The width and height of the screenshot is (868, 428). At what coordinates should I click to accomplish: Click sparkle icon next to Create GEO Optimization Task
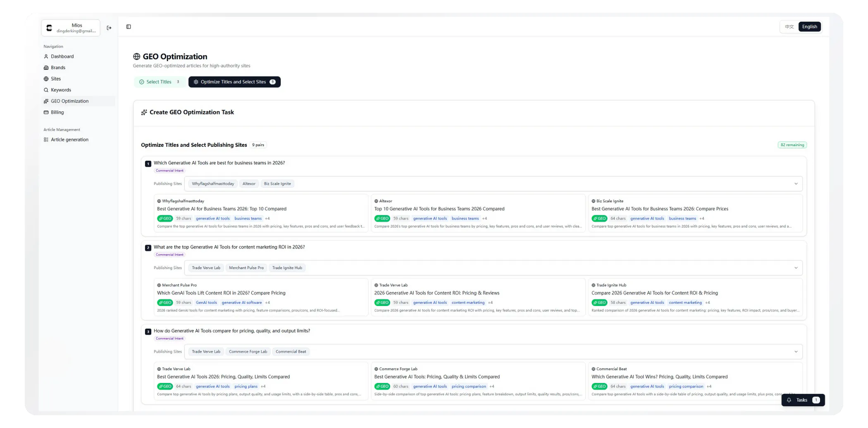pyautogui.click(x=144, y=112)
